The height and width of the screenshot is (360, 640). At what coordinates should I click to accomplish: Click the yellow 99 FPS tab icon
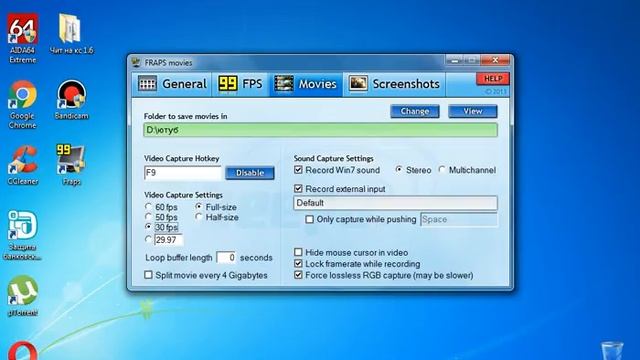click(227, 84)
